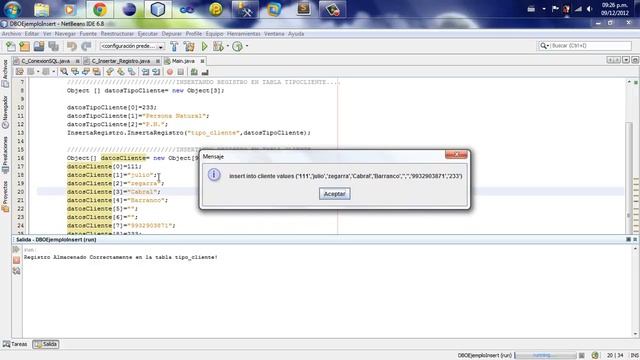Image resolution: width=640 pixels, height=360 pixels.
Task: Close the C_ConexionSQL.java tab
Action: pyautogui.click(x=78, y=61)
